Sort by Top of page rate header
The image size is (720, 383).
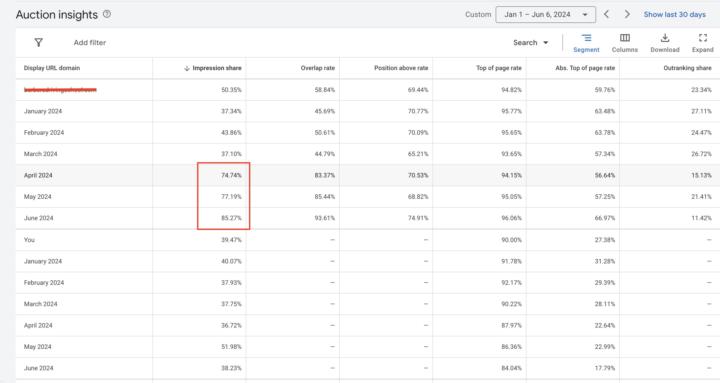(499, 68)
